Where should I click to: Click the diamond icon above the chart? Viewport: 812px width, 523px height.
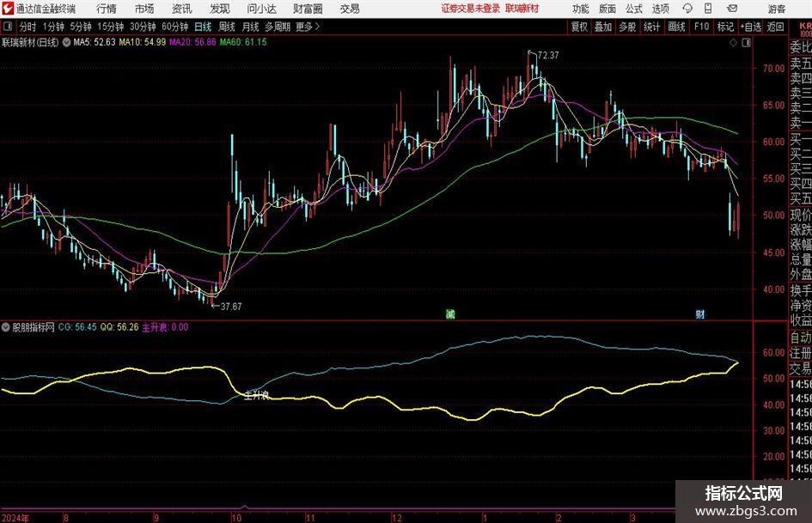click(733, 43)
